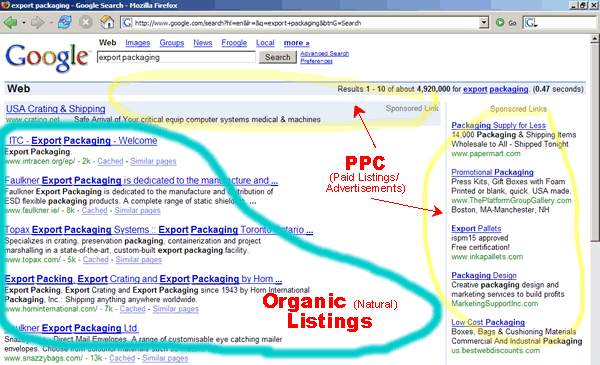
Task: Open Packaging Supply for Less sponsored link
Action: [x=499, y=125]
